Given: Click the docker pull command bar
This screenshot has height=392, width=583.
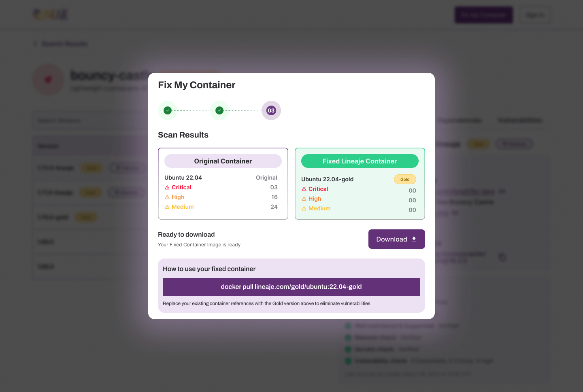Looking at the screenshot, I should tap(291, 287).
